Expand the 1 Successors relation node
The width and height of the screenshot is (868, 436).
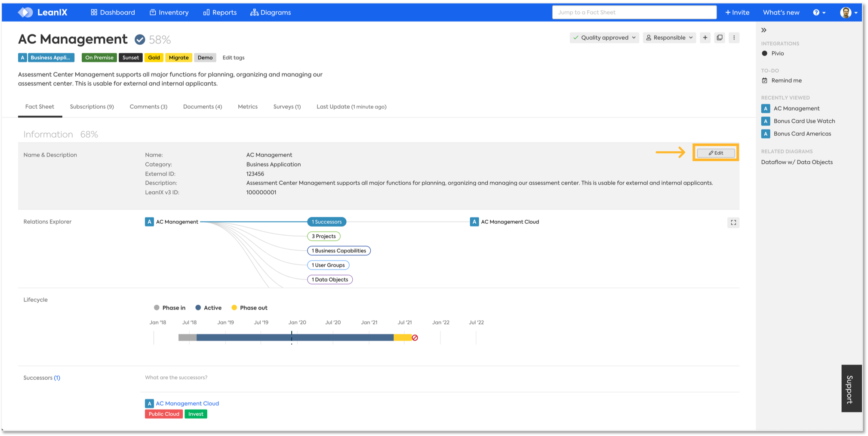(327, 222)
